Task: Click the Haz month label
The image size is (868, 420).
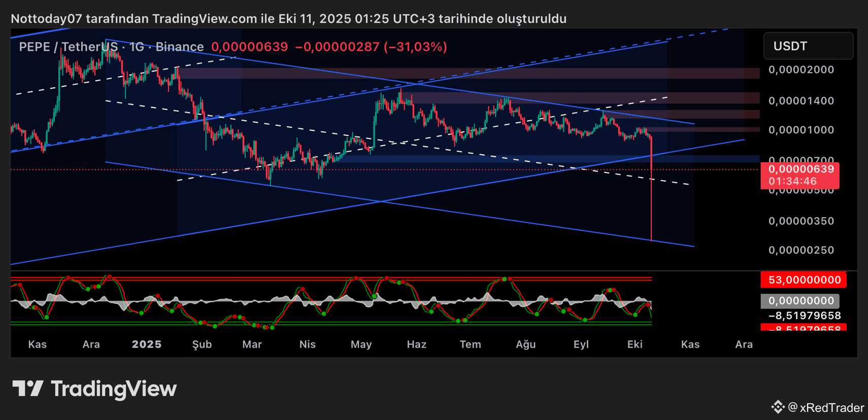Action: point(417,344)
